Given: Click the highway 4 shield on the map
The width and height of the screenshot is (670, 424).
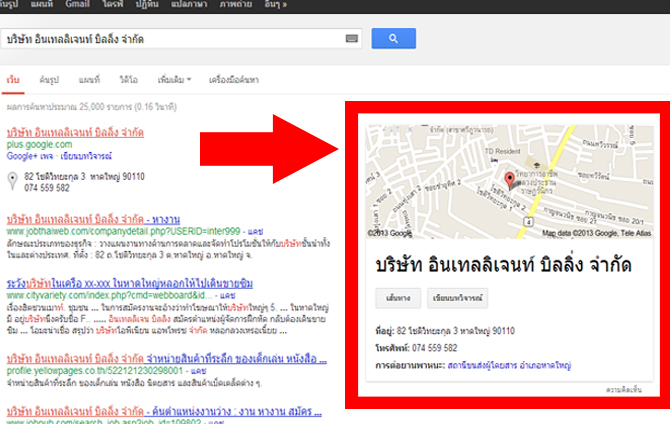Looking at the screenshot, I should pos(529,221).
